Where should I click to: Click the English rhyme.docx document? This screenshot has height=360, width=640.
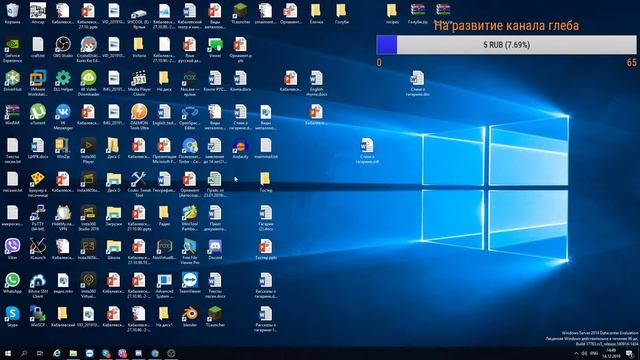(316, 82)
